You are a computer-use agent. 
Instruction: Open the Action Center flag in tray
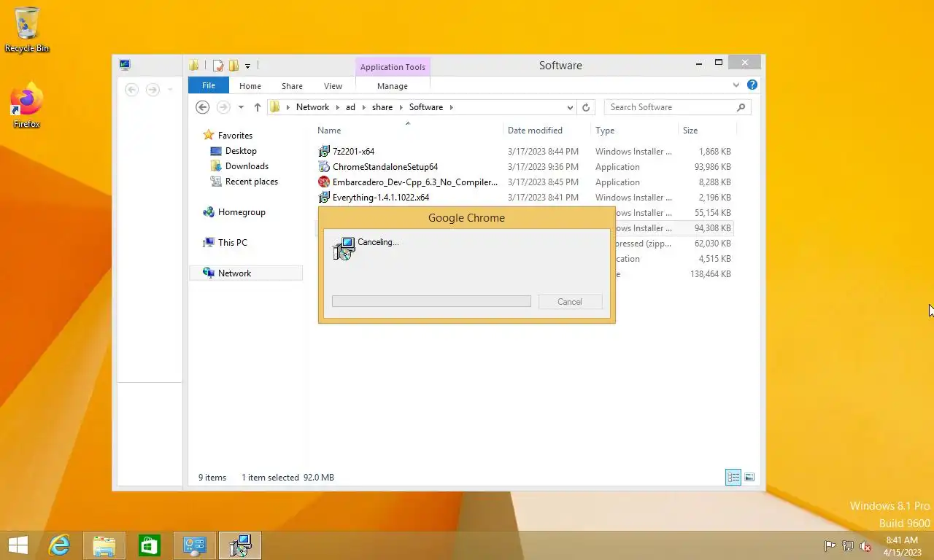[830, 546]
